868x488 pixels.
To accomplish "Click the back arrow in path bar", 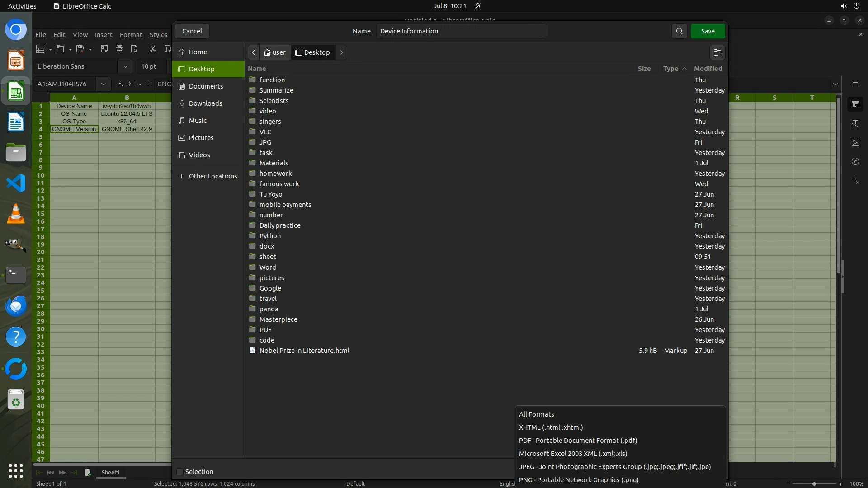I will 254,52.
